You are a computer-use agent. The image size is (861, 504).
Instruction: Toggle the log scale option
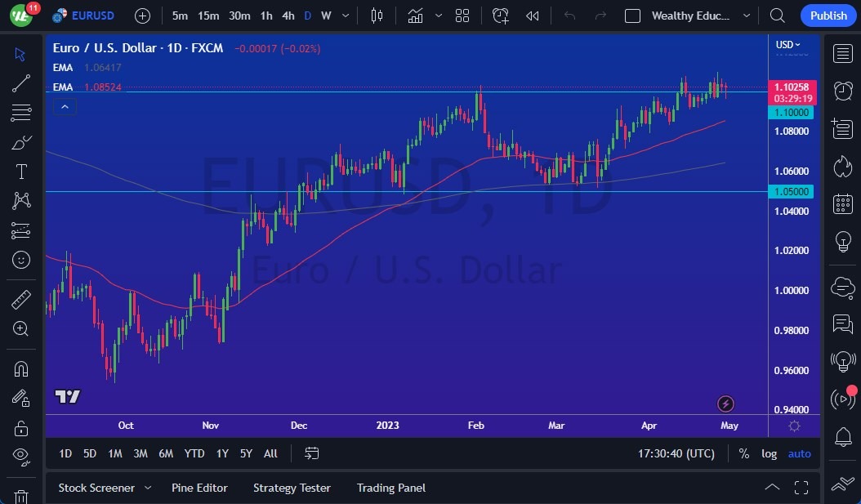(769, 453)
